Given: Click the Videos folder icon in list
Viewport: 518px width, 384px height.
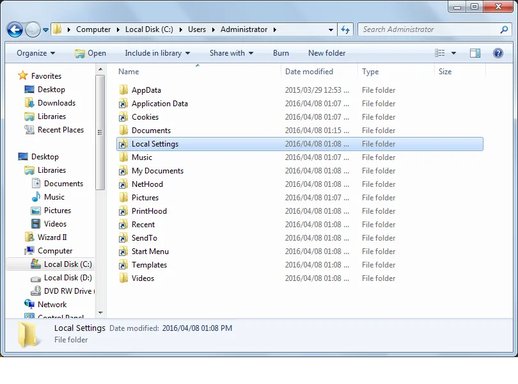Looking at the screenshot, I should [123, 278].
